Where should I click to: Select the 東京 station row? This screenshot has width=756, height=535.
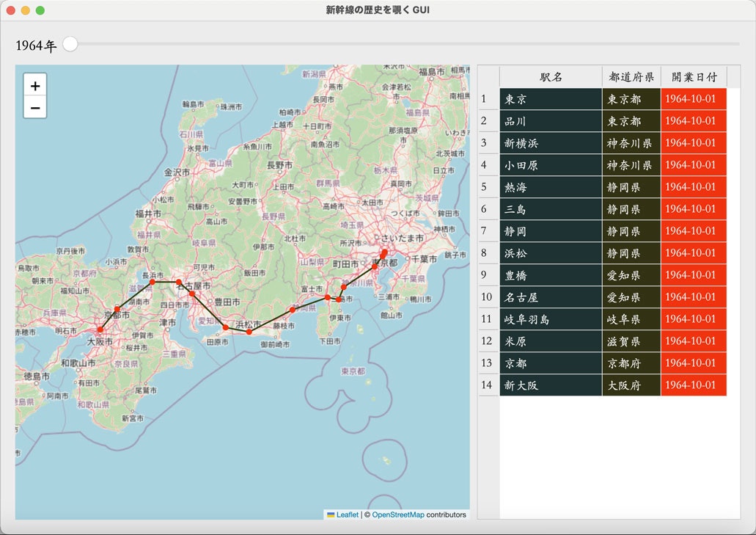(551, 99)
